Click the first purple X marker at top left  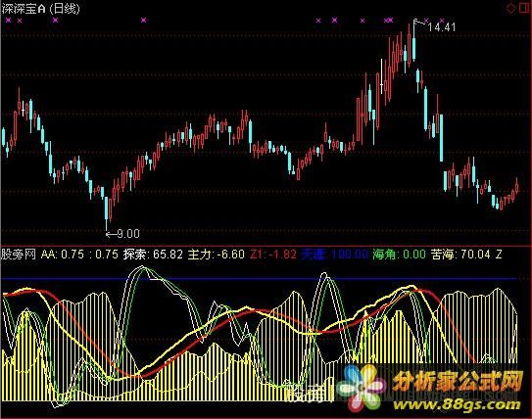pos(9,21)
